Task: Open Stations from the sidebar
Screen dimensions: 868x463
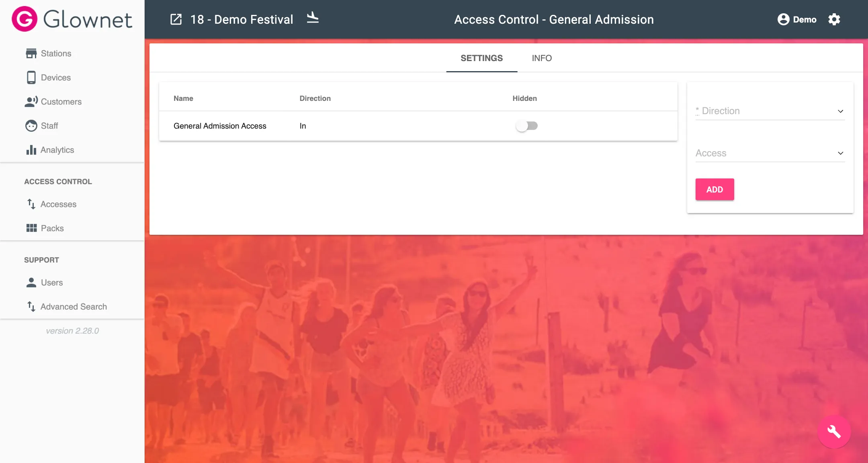Action: pos(56,53)
